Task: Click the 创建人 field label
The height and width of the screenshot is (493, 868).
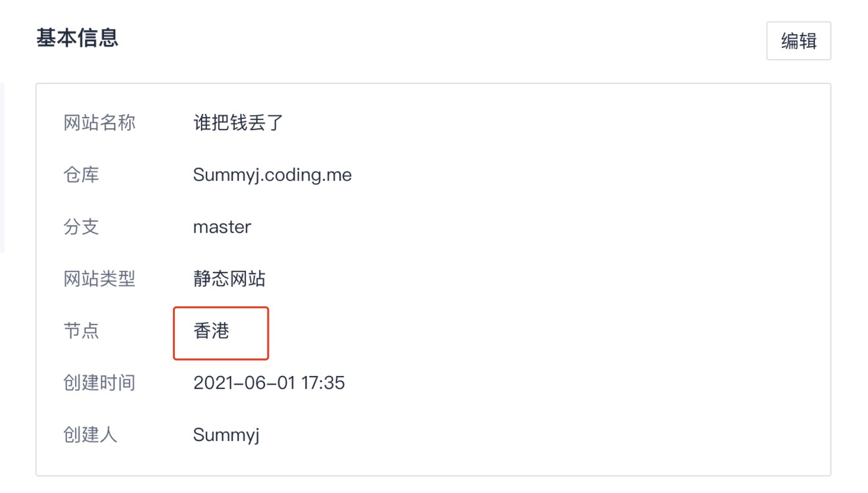Action: [x=90, y=434]
